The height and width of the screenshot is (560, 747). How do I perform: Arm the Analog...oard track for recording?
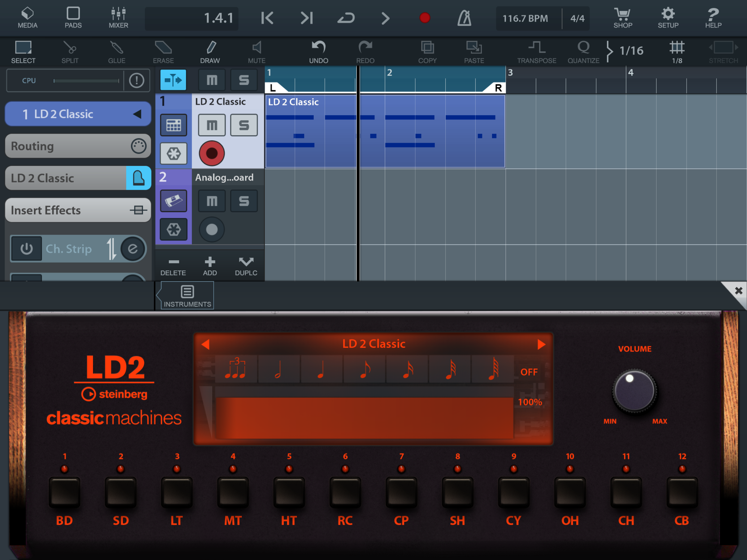click(212, 230)
